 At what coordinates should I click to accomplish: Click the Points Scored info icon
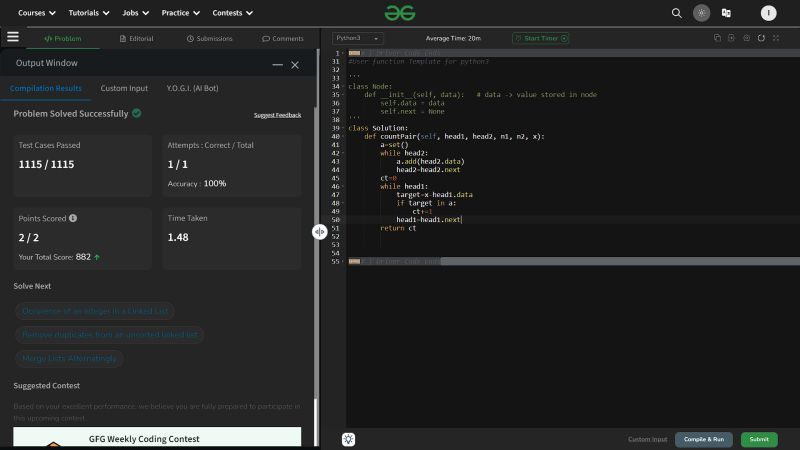click(x=73, y=218)
